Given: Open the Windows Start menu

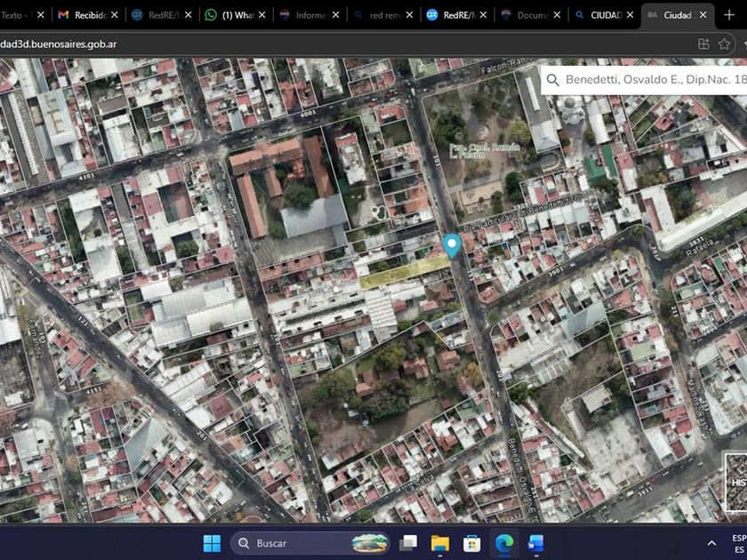Looking at the screenshot, I should tap(212, 543).
